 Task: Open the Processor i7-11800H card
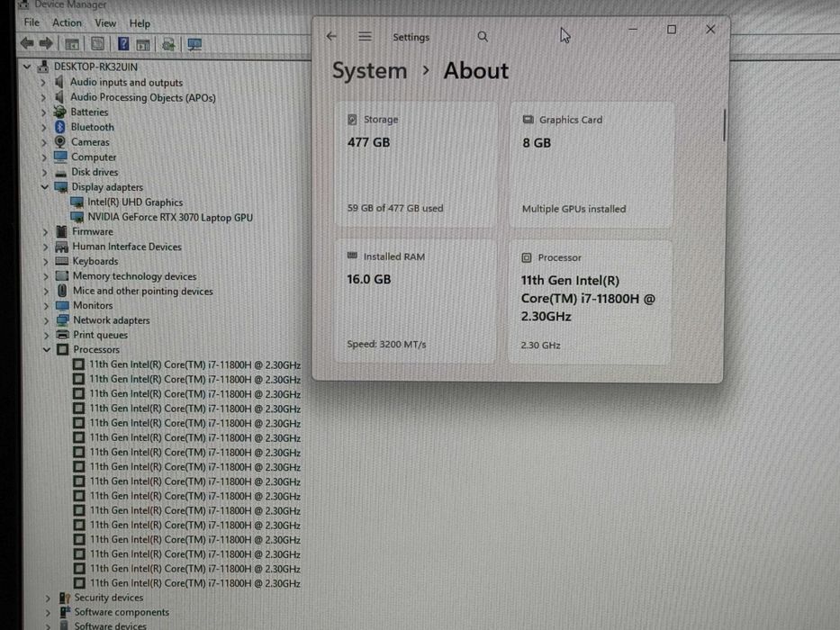pos(590,301)
